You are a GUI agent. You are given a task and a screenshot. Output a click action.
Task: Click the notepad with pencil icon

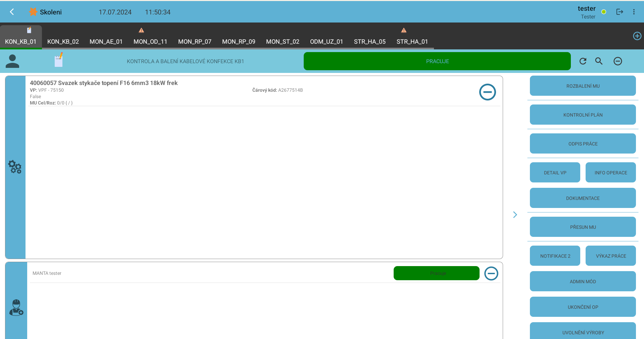[59, 60]
